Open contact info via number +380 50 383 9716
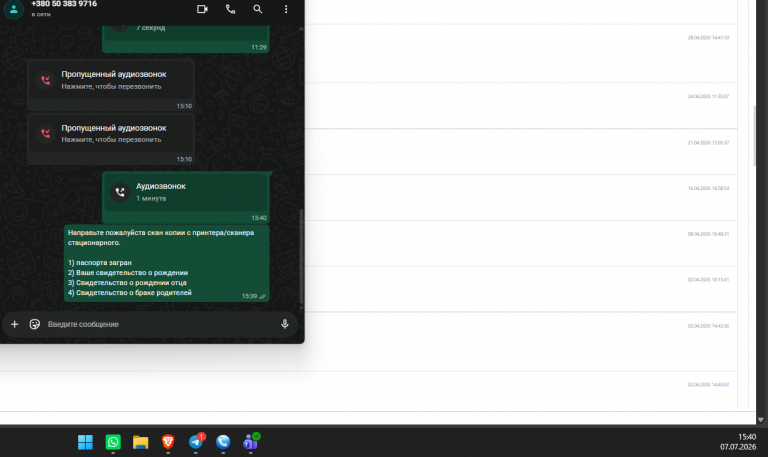Image resolution: width=768 pixels, height=457 pixels. [x=64, y=4]
